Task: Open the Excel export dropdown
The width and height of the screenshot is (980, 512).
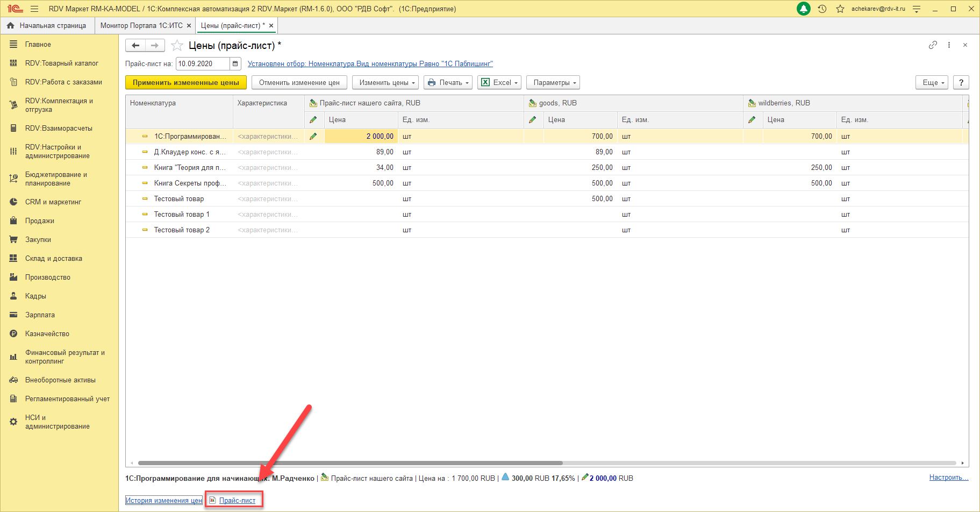Action: click(499, 83)
